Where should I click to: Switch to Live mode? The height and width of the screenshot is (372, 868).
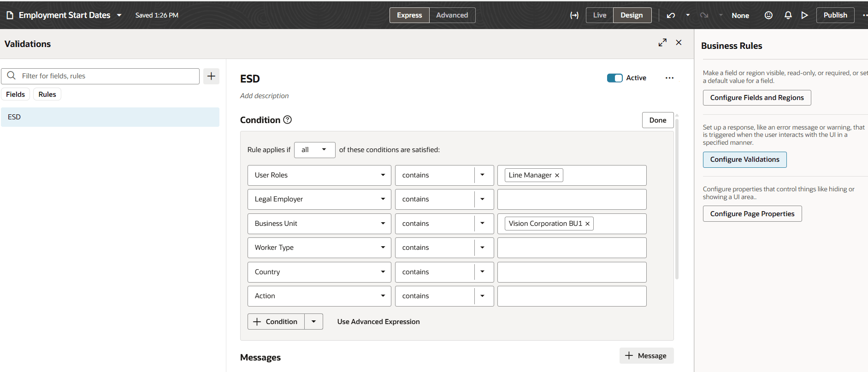coord(599,15)
